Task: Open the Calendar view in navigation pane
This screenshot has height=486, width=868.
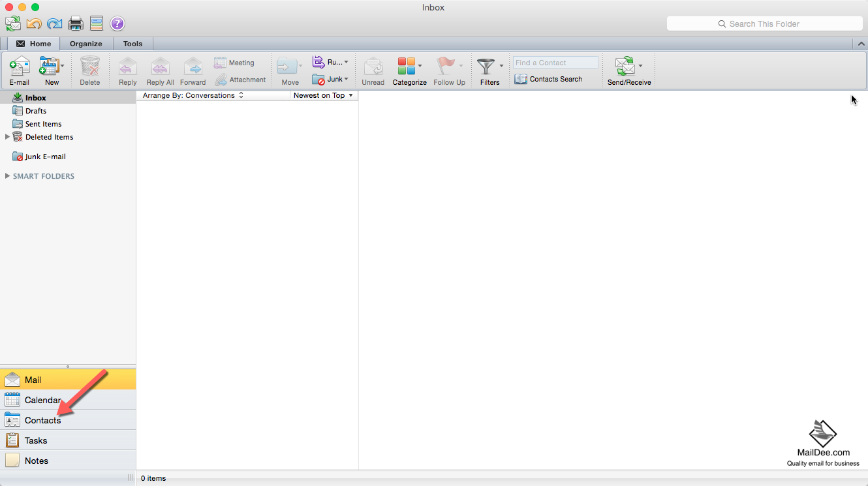Action: [x=42, y=400]
